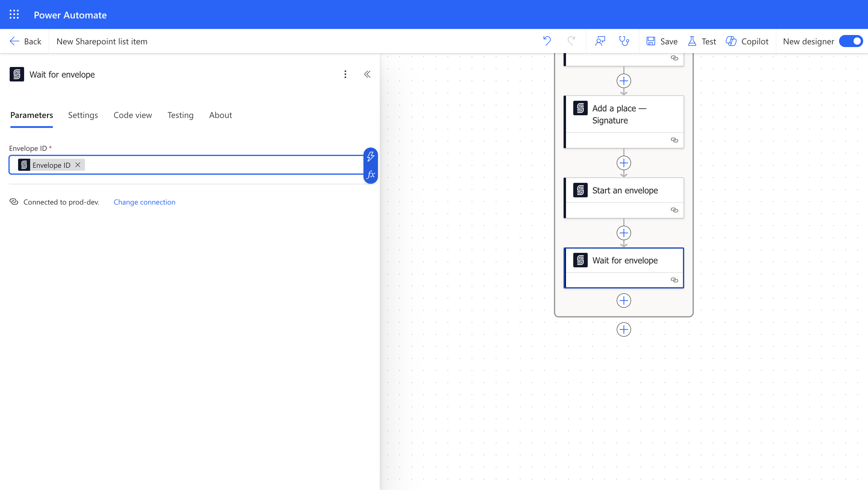Click the undo arrow icon
Viewport: 868px width, 490px height.
pos(547,41)
